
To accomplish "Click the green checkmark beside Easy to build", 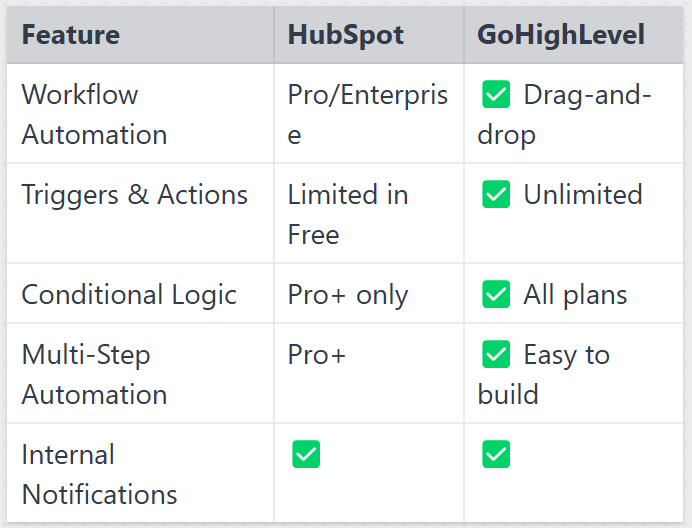I will (496, 354).
